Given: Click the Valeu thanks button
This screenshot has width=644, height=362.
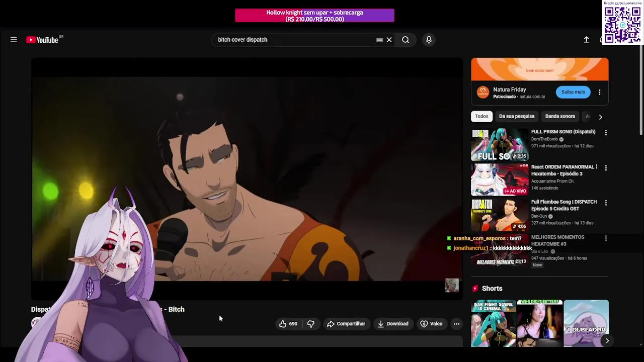Looking at the screenshot, I should point(431,324).
